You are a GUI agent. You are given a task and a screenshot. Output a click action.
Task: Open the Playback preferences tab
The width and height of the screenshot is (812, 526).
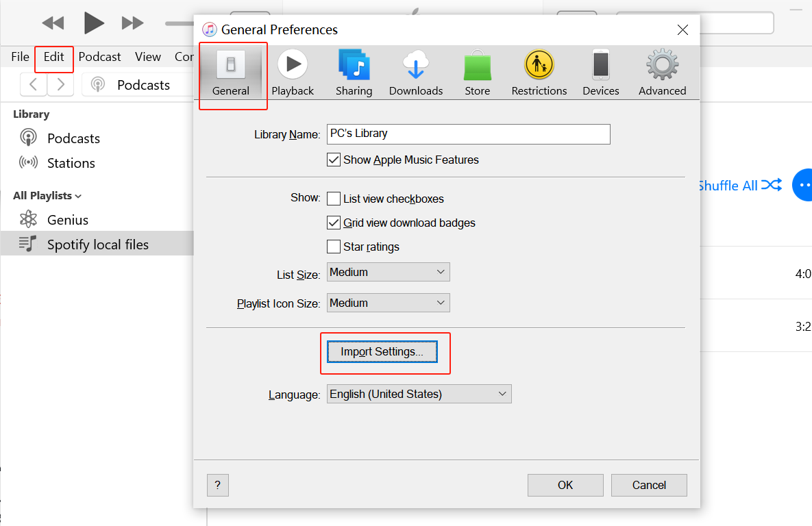click(293, 73)
